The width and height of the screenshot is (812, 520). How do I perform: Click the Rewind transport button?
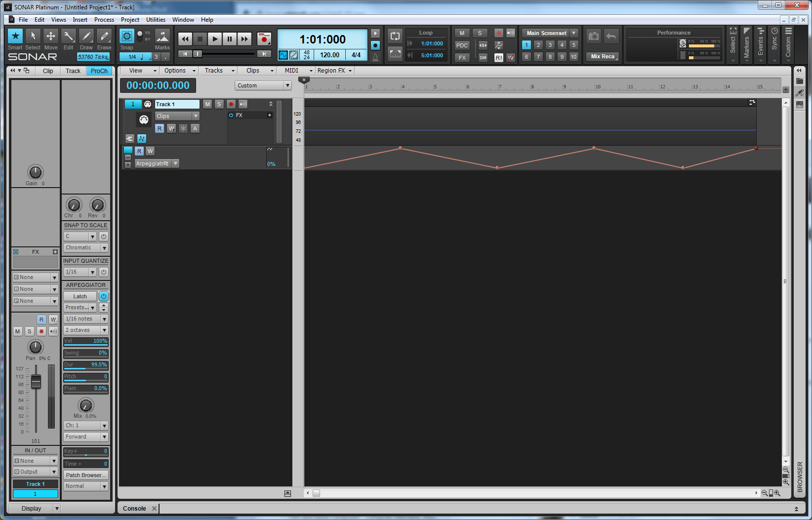point(185,39)
